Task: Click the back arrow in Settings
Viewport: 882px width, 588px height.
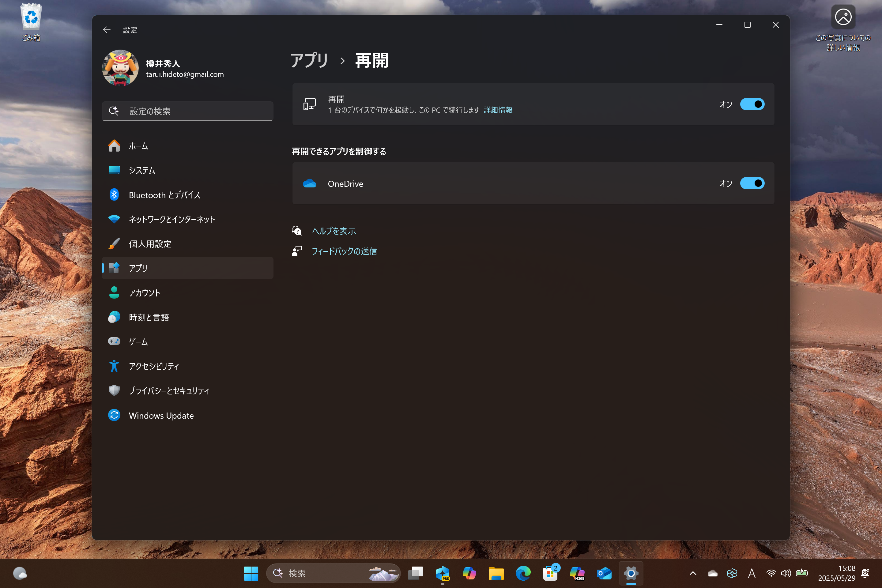Action: pyautogui.click(x=107, y=30)
